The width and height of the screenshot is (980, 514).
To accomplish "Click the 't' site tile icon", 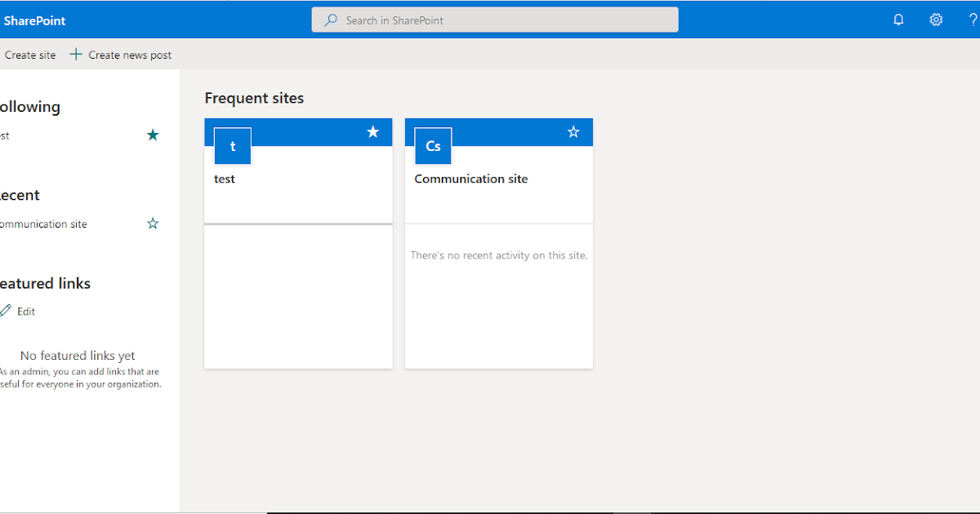I will (232, 145).
